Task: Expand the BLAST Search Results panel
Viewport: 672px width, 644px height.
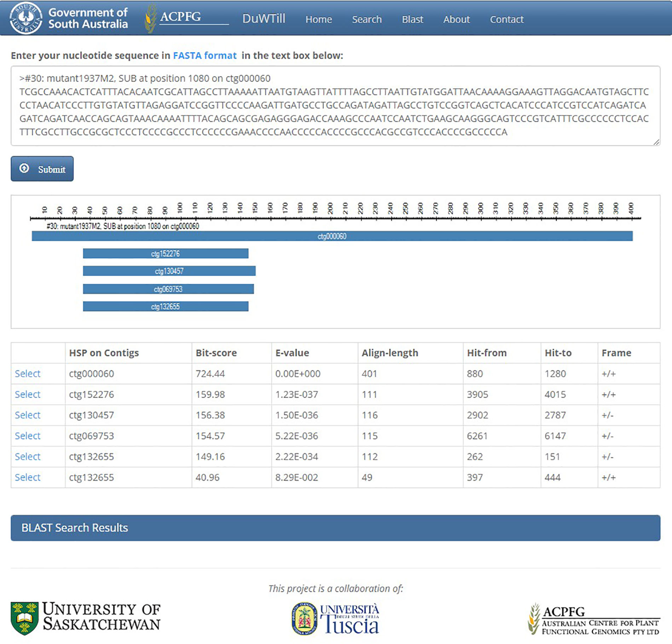Action: (x=335, y=528)
